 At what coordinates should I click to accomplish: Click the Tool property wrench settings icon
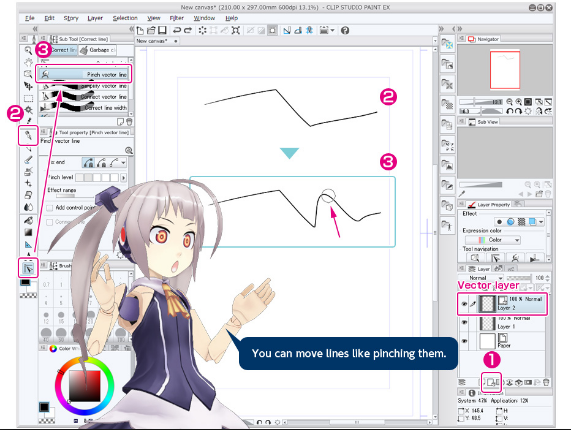click(129, 150)
